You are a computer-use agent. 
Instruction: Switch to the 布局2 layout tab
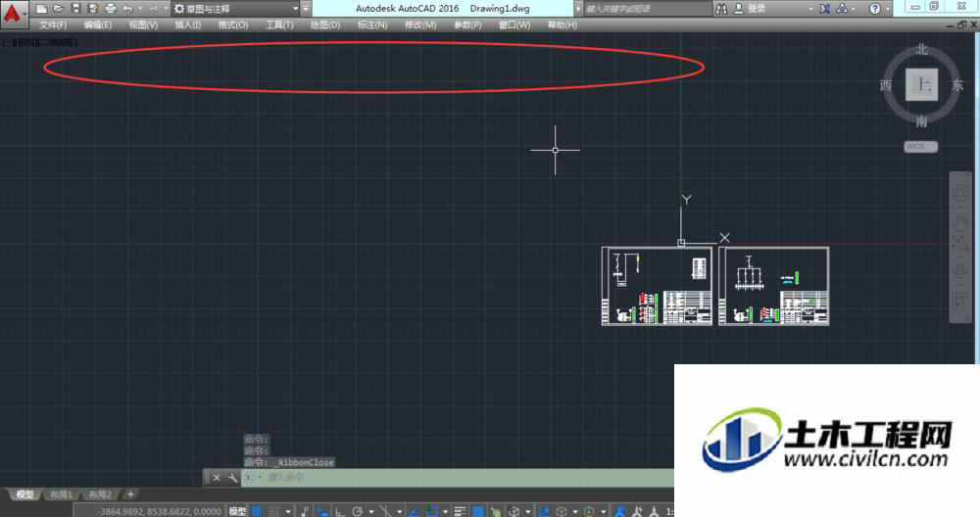point(99,494)
